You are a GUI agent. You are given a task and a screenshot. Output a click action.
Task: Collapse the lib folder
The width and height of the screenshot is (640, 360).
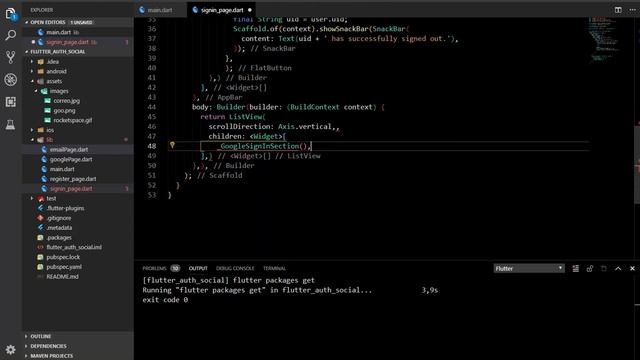pyautogui.click(x=78, y=140)
